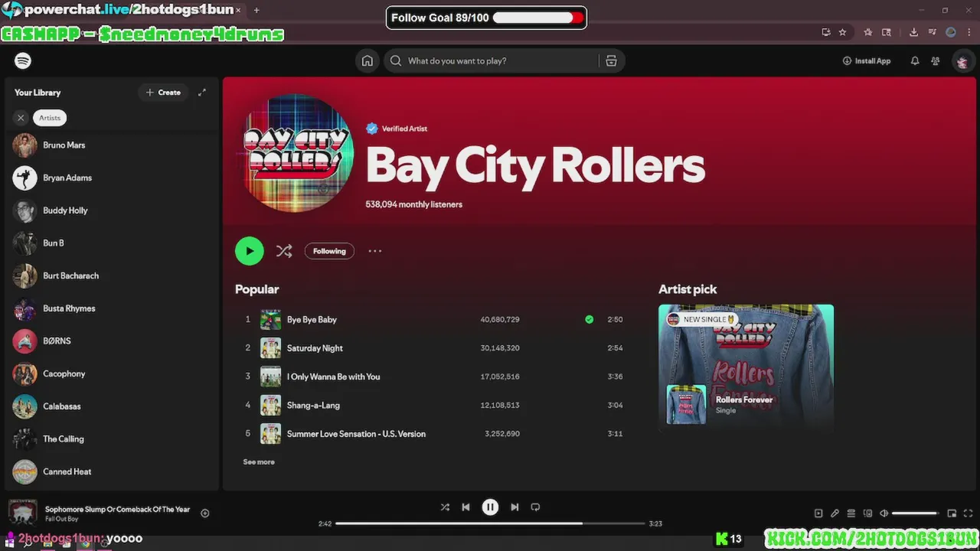Open Chrome media controls icon
Screen dimensions: 980x551
[932, 32]
